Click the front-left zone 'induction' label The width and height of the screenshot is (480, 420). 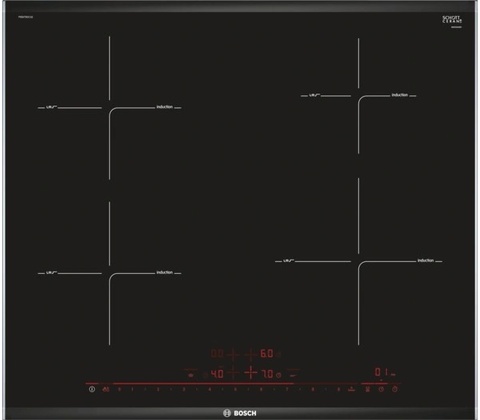(165, 272)
